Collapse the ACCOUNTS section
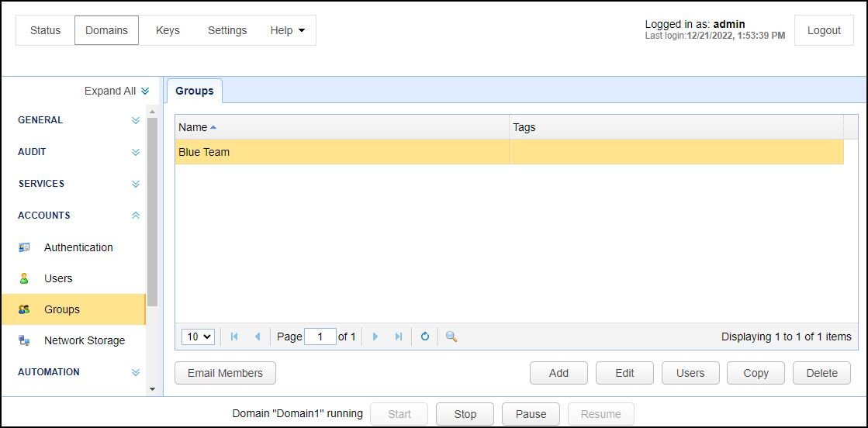 (136, 216)
